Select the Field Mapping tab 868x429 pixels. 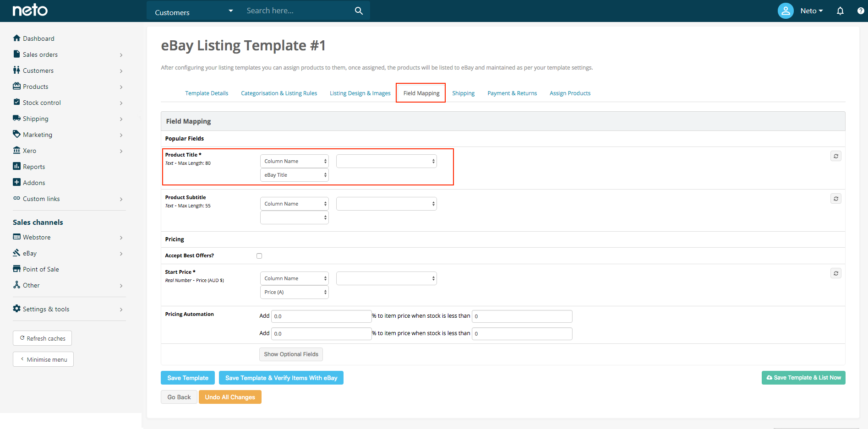421,93
